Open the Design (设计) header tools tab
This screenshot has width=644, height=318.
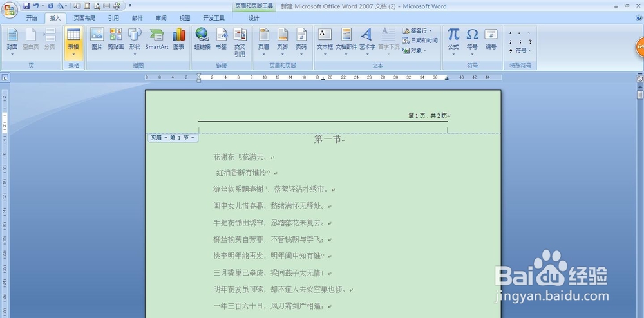(254, 18)
